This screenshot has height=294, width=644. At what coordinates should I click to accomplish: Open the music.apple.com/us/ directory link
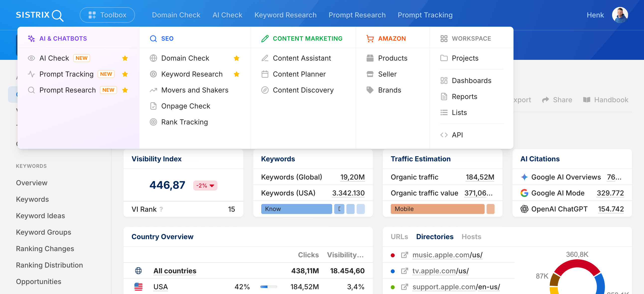[447, 255]
